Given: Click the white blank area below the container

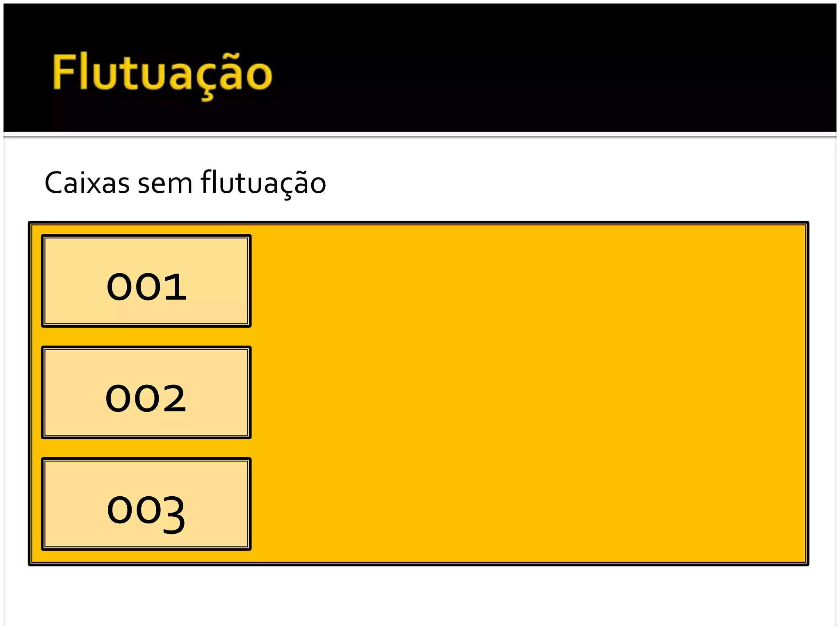Looking at the screenshot, I should click(420, 597).
